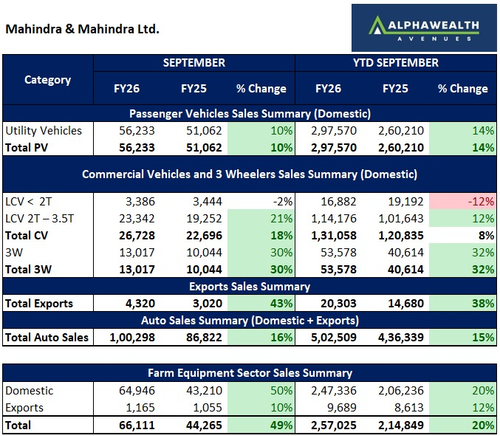Click the 43,210 farm domestic value
500x436 pixels.
[204, 391]
